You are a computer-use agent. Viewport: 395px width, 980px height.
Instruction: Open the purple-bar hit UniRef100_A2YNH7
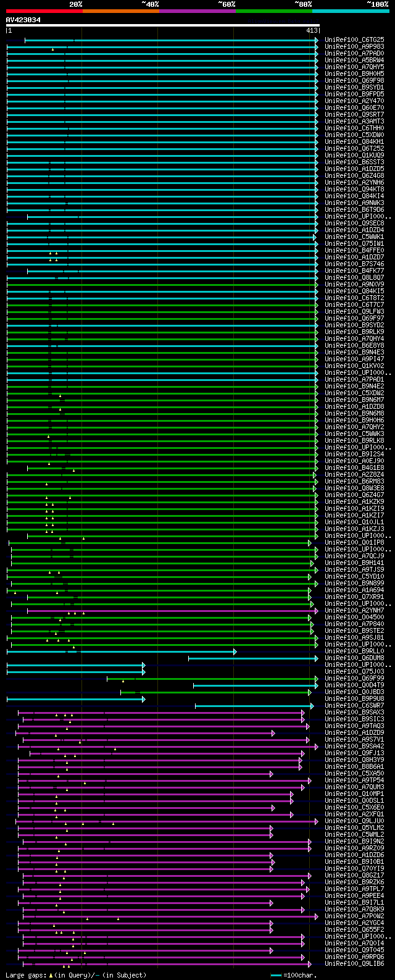tap(354, 610)
